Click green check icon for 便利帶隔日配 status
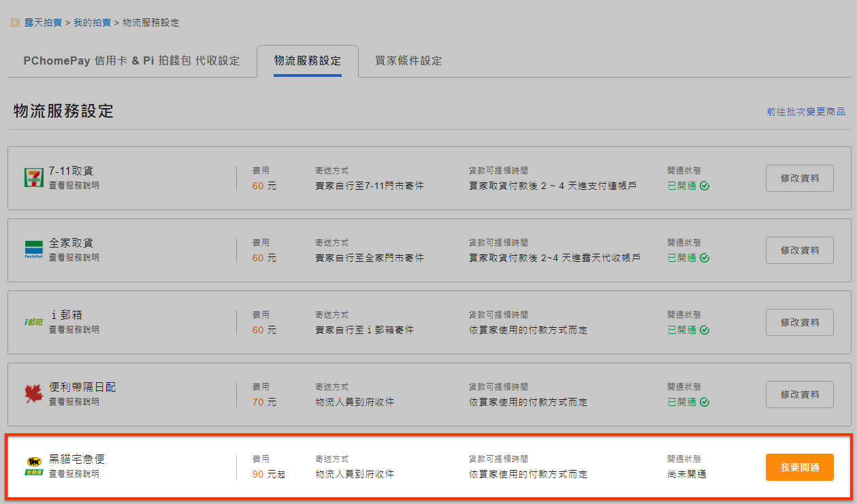Screen dimensions: 857x504 705,402
